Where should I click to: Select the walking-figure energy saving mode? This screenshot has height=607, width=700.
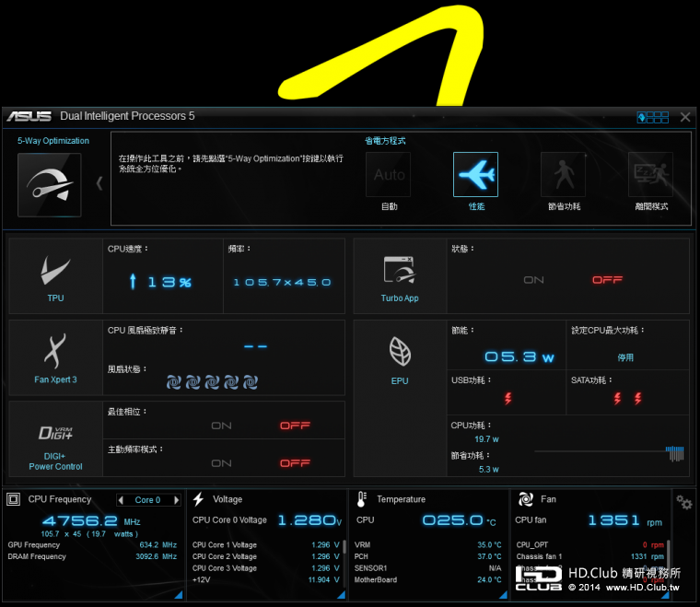coord(563,175)
